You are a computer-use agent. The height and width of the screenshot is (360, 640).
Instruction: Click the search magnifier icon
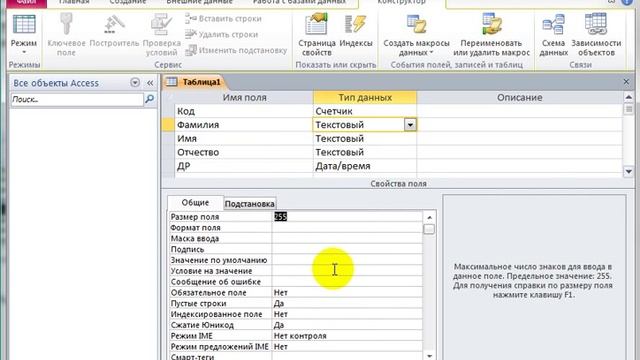click(x=150, y=99)
